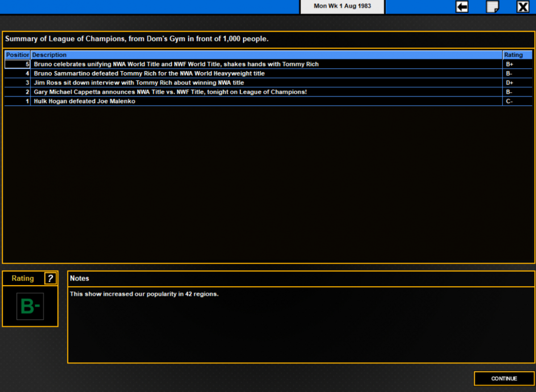Click the B- overall rating badge
536x392 pixels.
pos(30,306)
